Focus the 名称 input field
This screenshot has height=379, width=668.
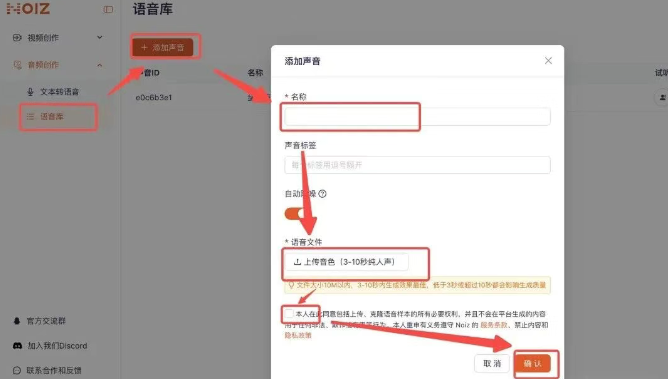coord(417,117)
